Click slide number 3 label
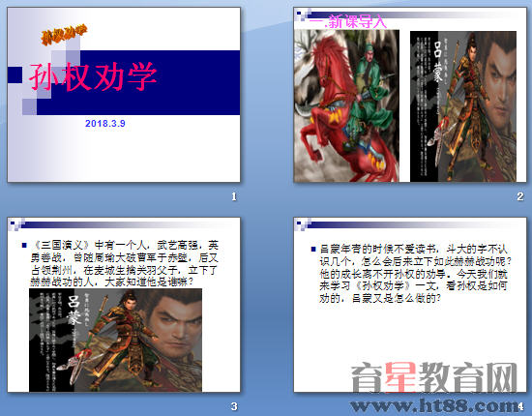The image size is (532, 416). [234, 406]
